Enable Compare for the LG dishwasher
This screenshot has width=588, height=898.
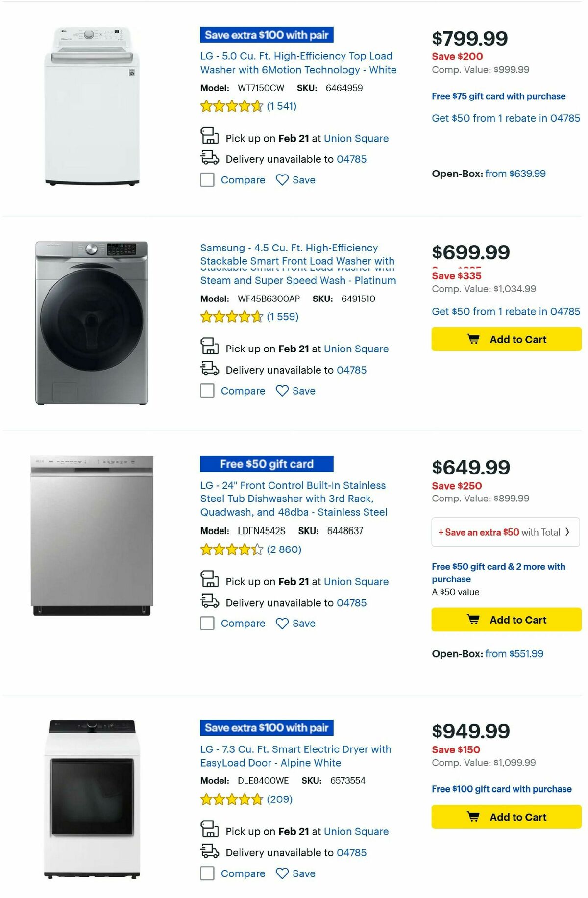206,623
